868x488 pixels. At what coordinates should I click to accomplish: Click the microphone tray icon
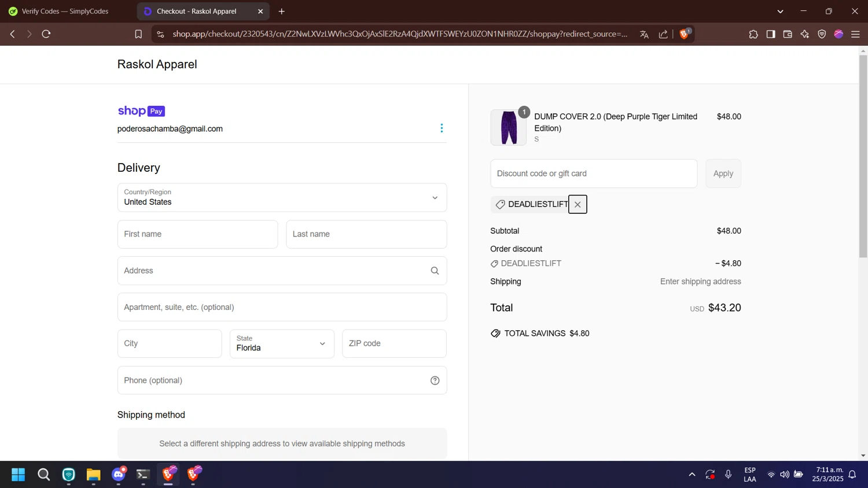click(729, 475)
